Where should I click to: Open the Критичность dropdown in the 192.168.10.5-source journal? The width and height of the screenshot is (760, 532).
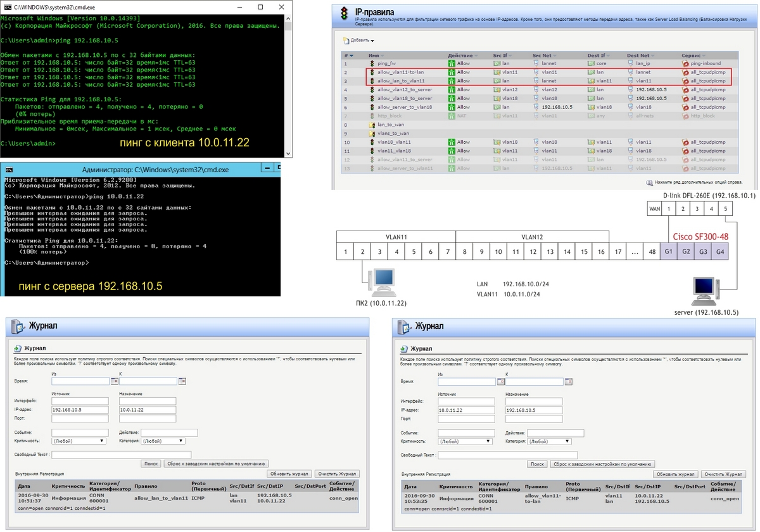coord(79,441)
